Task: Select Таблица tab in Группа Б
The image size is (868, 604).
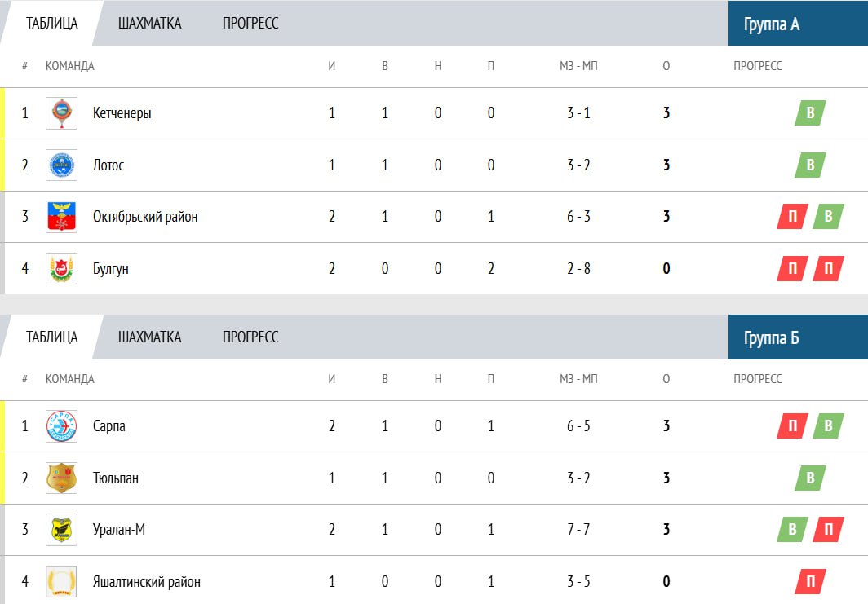Action: [x=52, y=337]
